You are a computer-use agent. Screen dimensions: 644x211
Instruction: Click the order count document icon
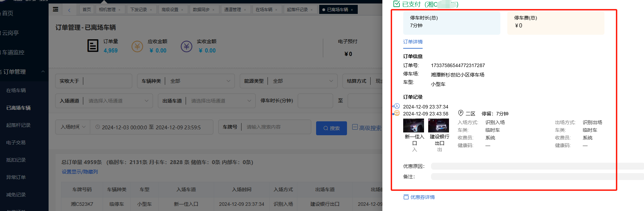click(x=93, y=46)
